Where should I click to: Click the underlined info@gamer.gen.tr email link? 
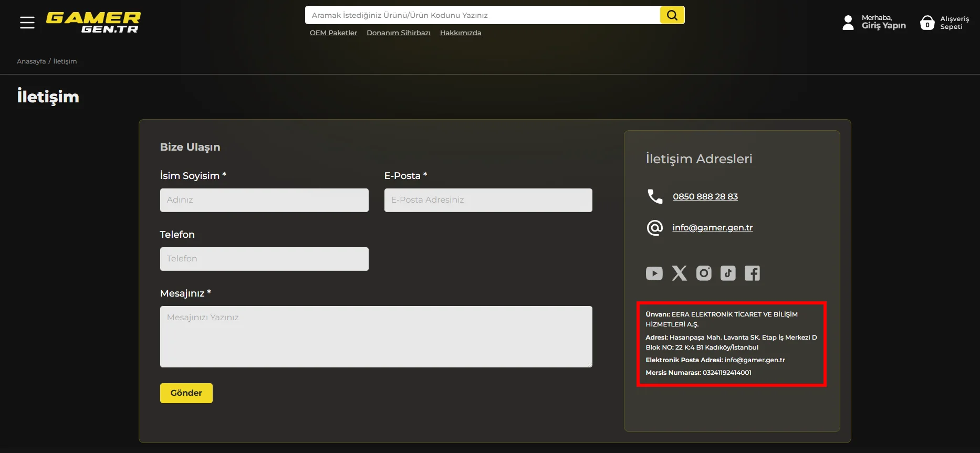point(713,227)
